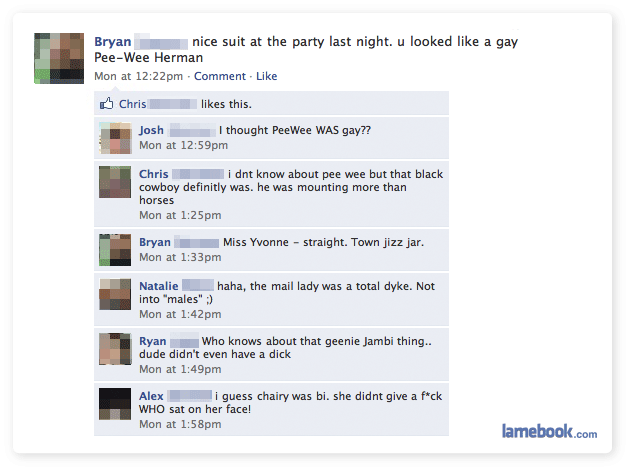Click Alex's dark avatar thumbnail
Screen dimensions: 630x471
click(115, 404)
